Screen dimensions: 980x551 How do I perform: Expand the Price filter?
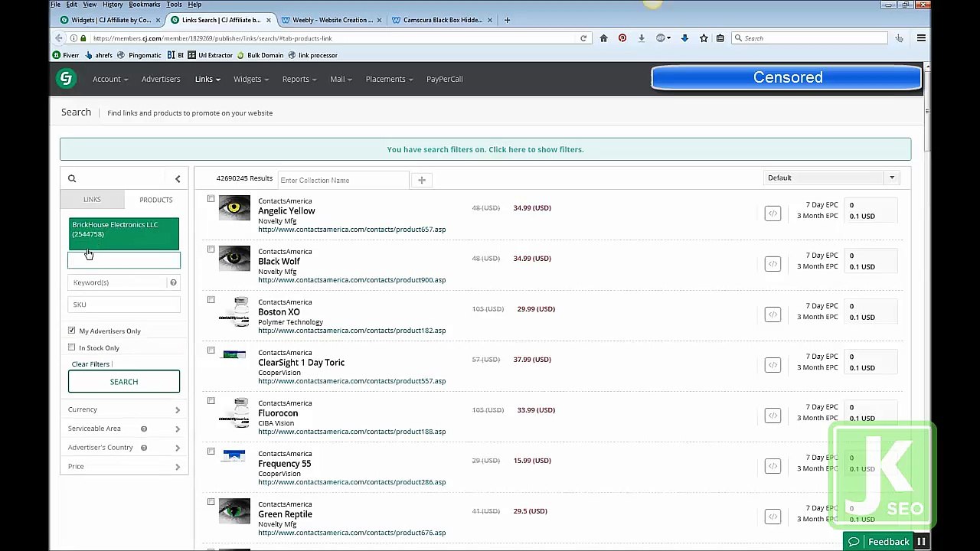pyautogui.click(x=124, y=467)
